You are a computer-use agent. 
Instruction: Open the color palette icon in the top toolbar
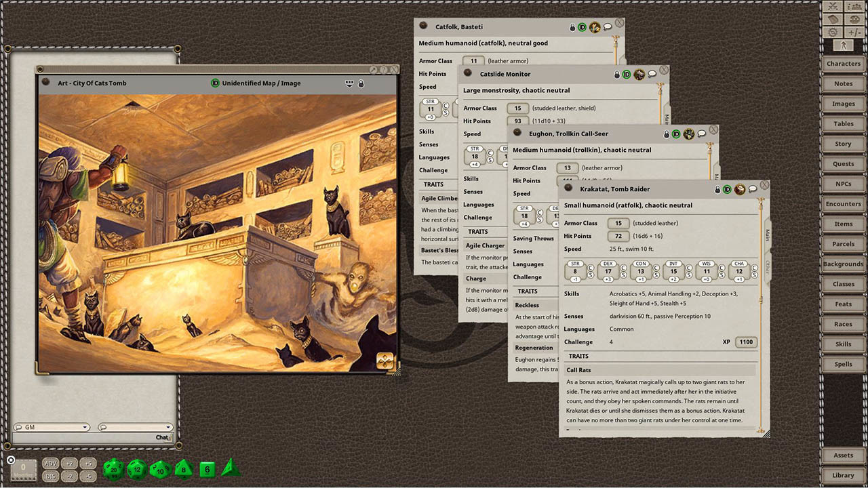[854, 19]
